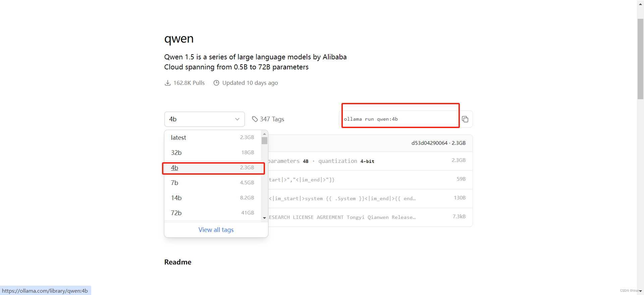Click the download icon next to Pulls

coord(168,83)
